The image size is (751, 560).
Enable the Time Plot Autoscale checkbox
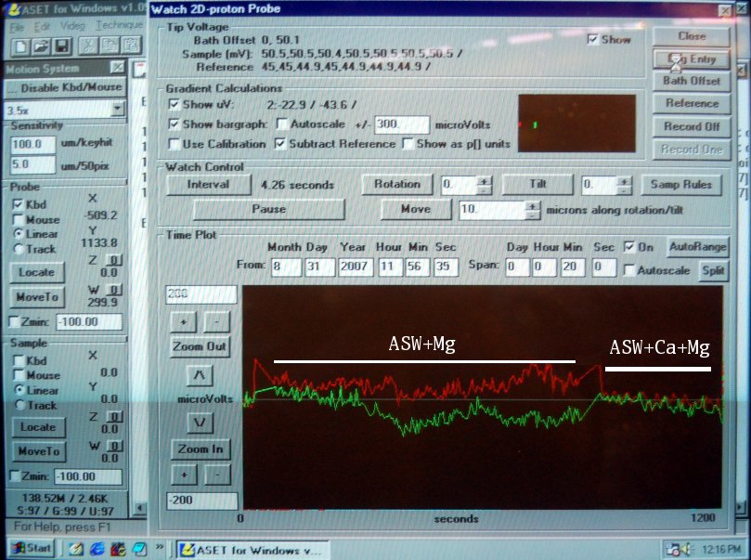pos(628,270)
